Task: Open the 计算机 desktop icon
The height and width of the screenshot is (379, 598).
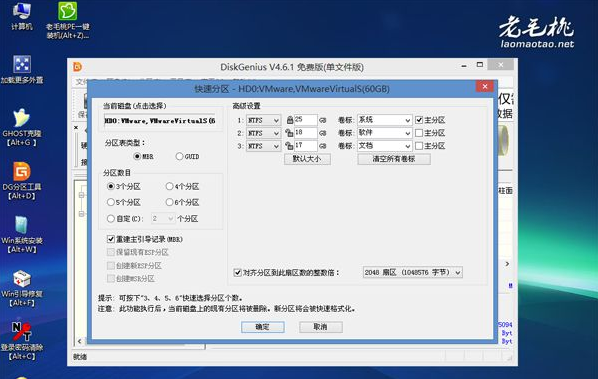Action: (x=22, y=16)
